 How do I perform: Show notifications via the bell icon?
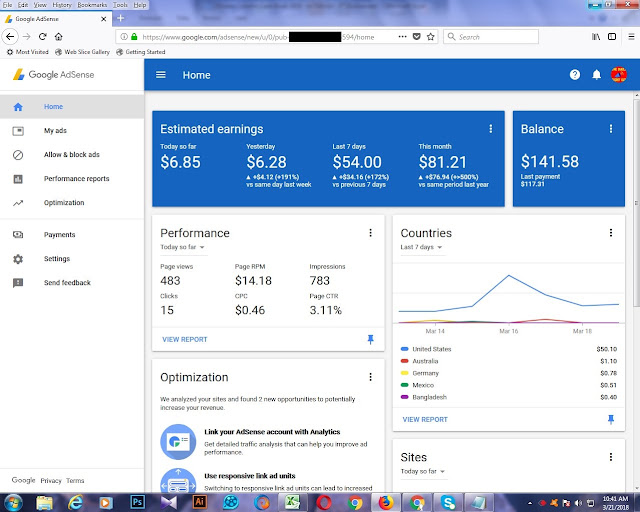point(596,75)
